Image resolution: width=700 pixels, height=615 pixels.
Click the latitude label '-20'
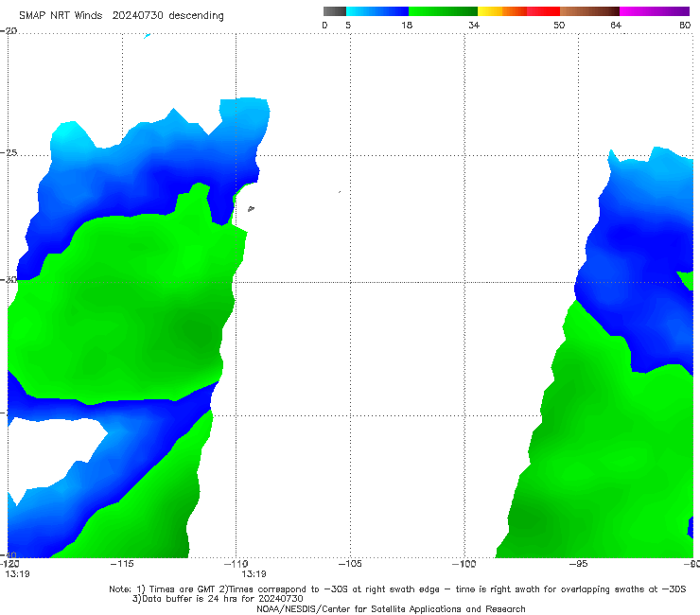(9, 31)
